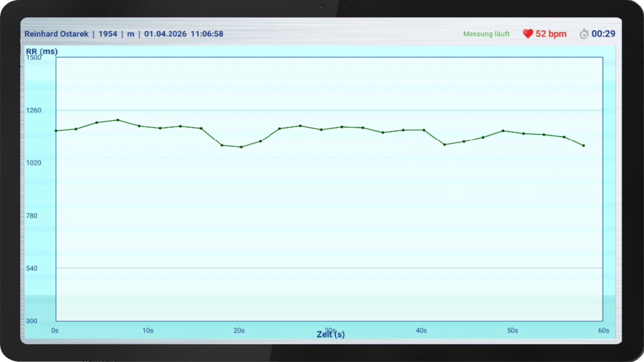Tap the 52 bpm heart rate reading
The width and height of the screenshot is (644, 362).
point(551,34)
